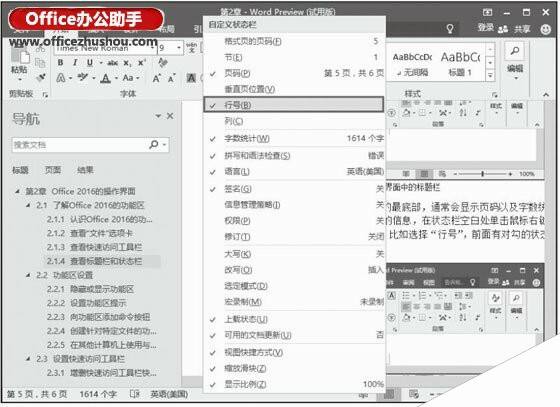Click the Tell Me lightbulb icon

(x=450, y=29)
